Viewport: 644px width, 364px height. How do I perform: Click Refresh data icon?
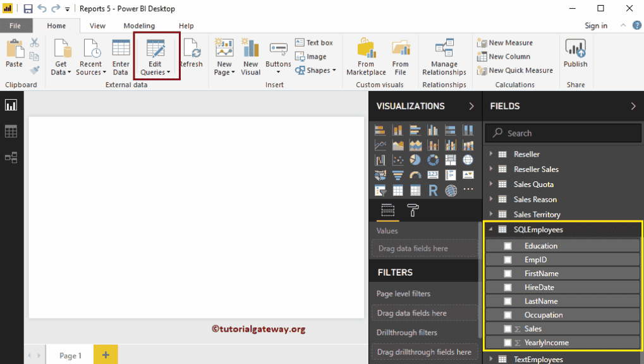pyautogui.click(x=191, y=54)
